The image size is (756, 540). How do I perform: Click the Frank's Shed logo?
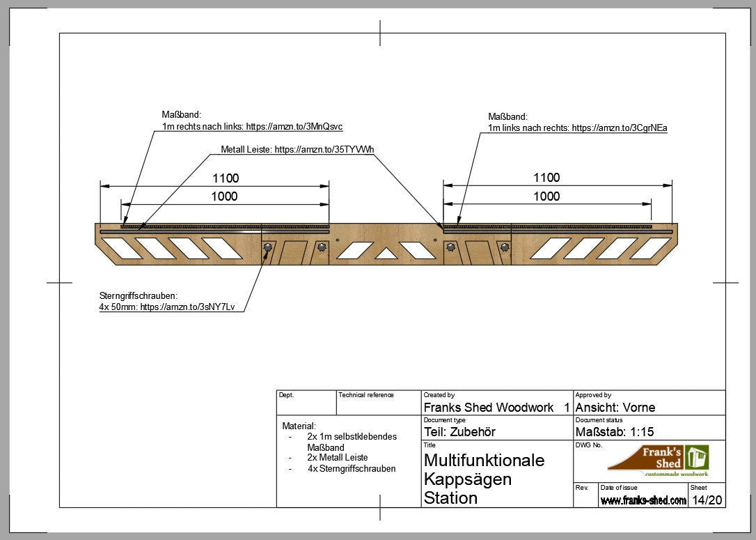click(x=659, y=461)
